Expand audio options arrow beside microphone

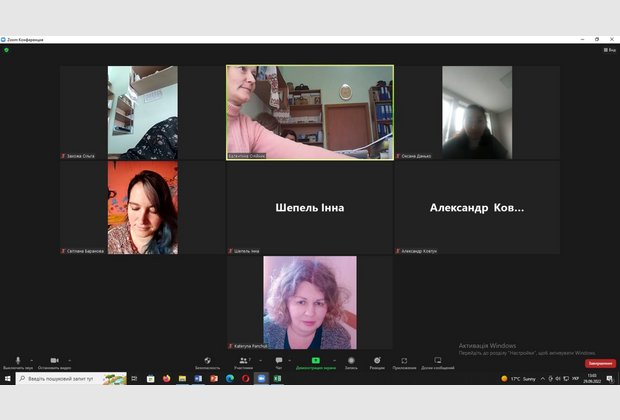[31, 359]
